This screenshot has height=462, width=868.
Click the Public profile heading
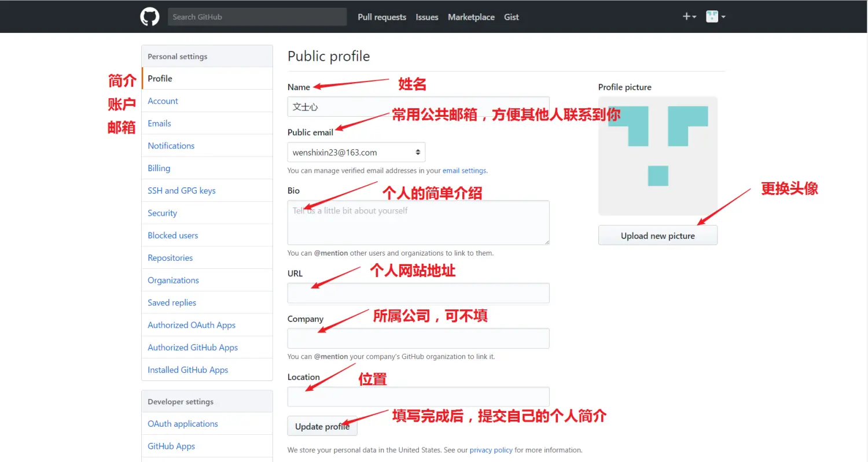[x=329, y=56]
